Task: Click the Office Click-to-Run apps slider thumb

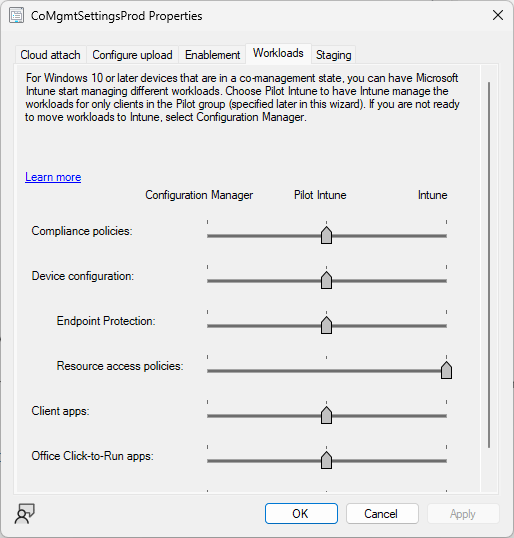Action: click(326, 460)
